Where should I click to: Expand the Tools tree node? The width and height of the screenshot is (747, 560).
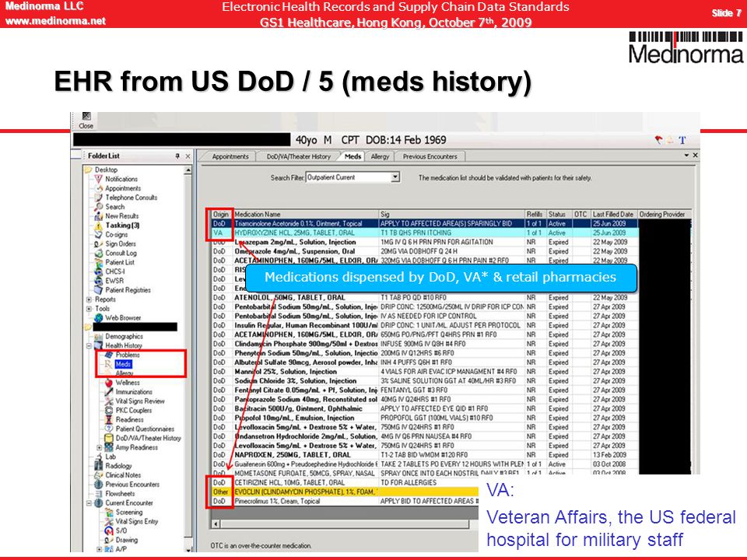89,309
